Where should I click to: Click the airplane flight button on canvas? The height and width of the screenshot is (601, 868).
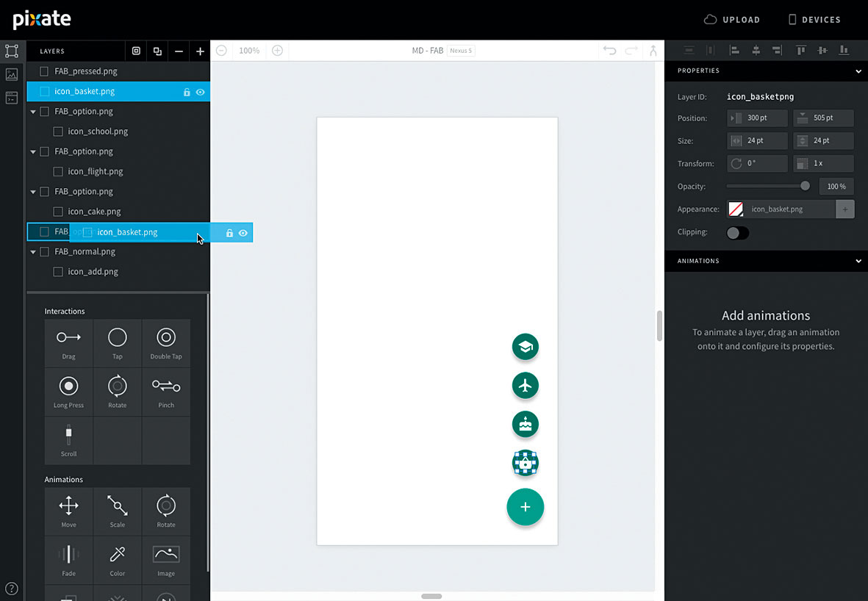tap(526, 386)
